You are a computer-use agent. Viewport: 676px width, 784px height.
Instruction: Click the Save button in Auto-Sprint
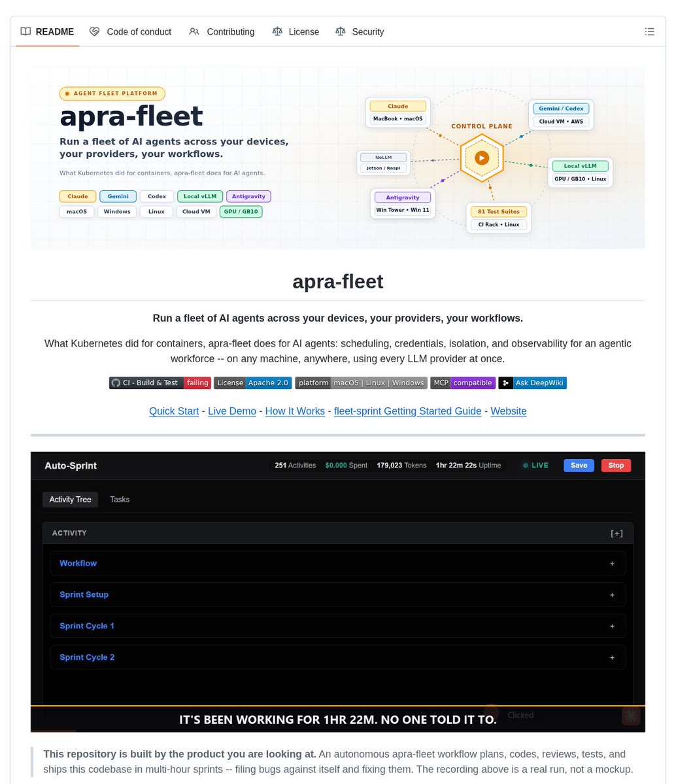point(579,466)
